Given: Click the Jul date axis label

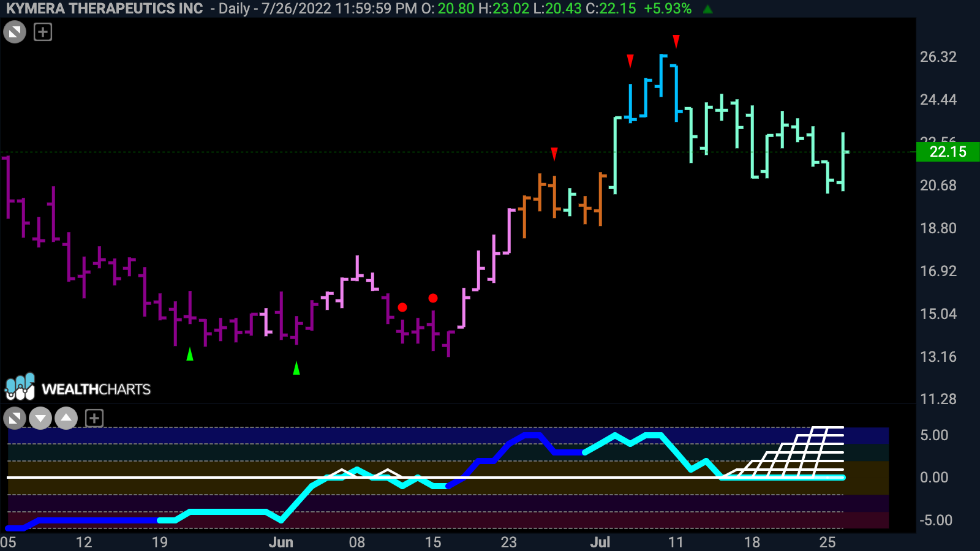Looking at the screenshot, I should coord(600,542).
